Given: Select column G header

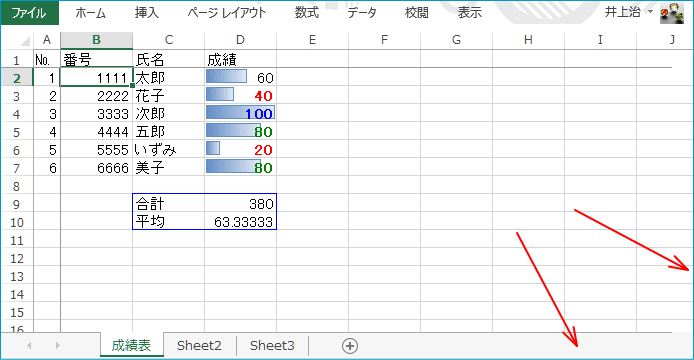Looking at the screenshot, I should coord(456,40).
